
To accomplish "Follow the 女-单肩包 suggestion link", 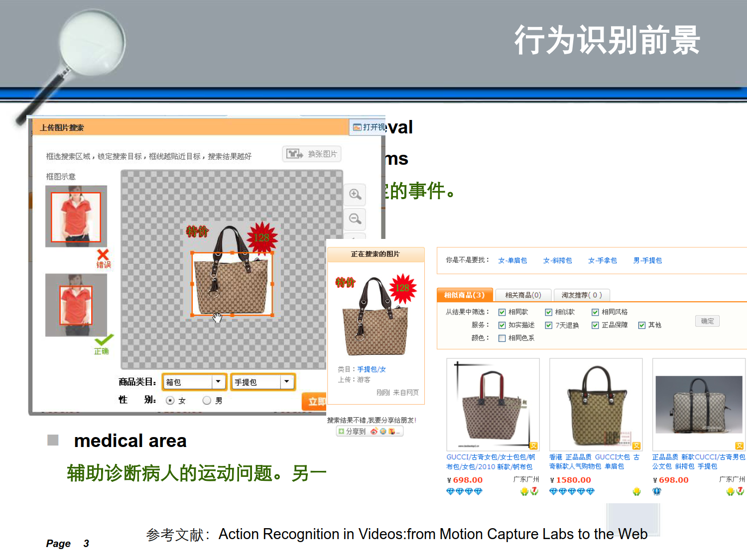I will pos(512,260).
